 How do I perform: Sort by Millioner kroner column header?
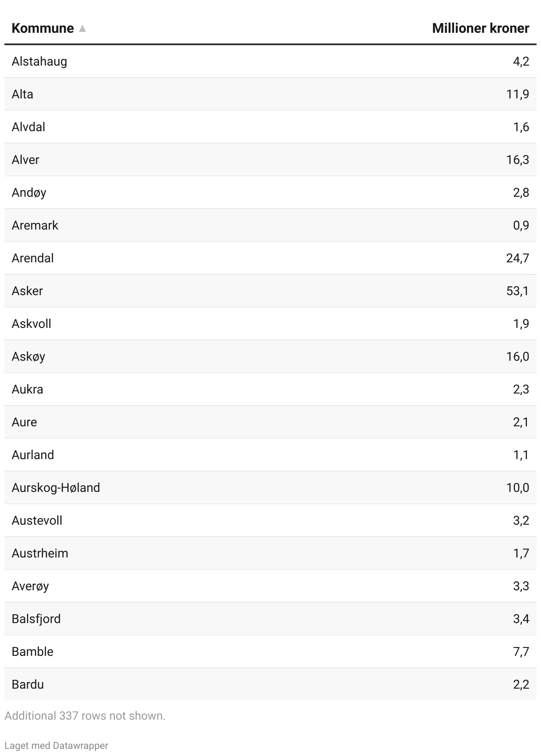(x=480, y=28)
